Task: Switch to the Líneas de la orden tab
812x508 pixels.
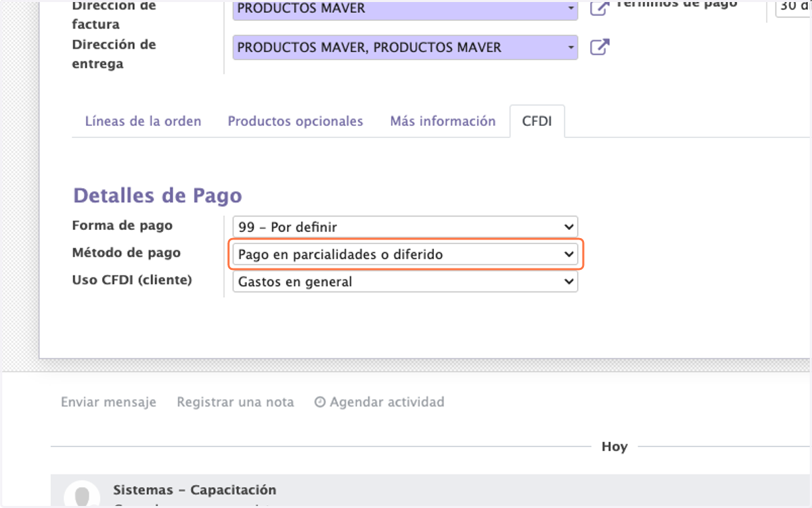Action: [x=143, y=121]
